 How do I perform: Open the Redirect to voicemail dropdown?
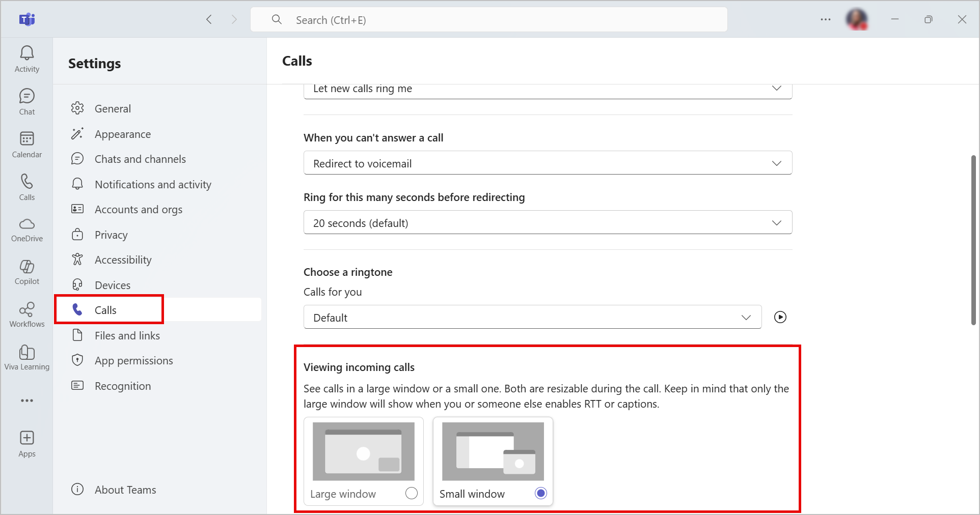click(548, 163)
